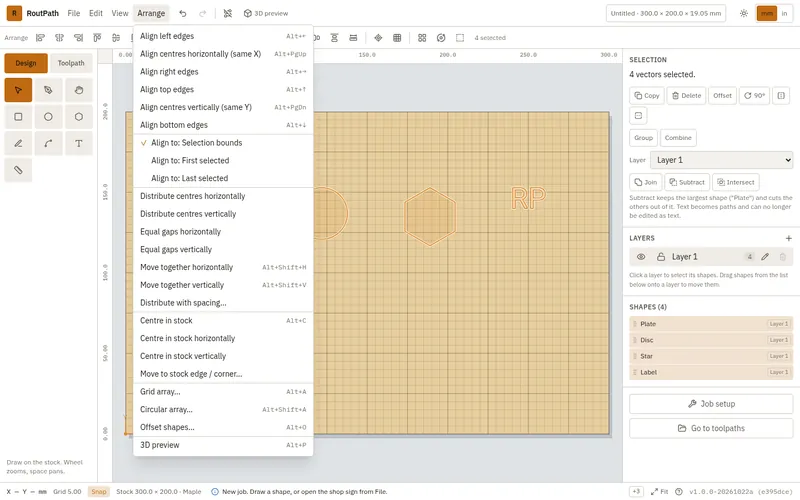
Task: Select the node editing pen-nib tool
Action: click(48, 90)
